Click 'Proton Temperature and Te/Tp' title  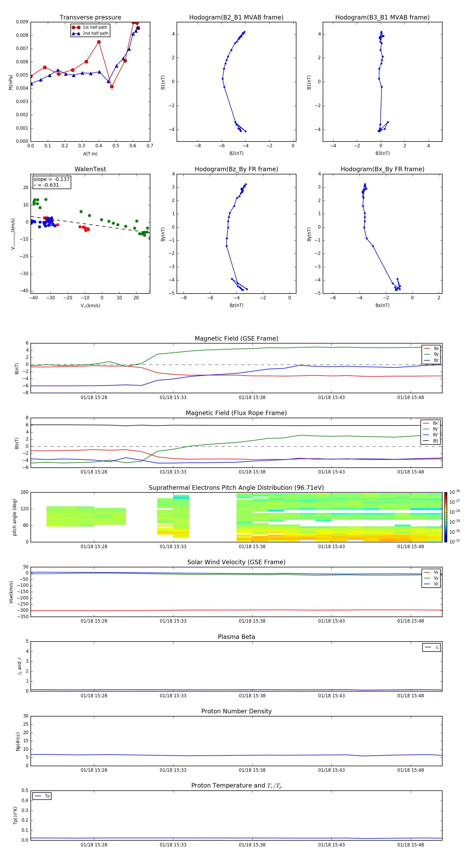(x=236, y=786)
